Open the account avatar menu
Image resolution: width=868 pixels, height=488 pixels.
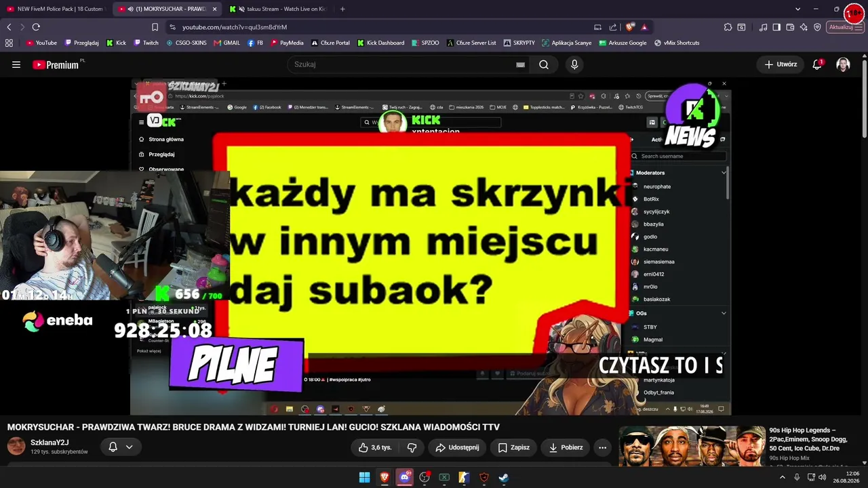point(843,64)
